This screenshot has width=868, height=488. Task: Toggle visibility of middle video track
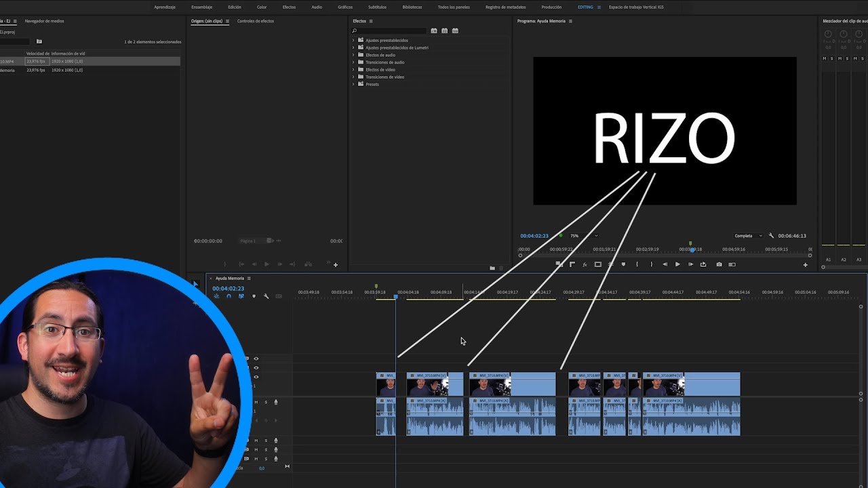(x=256, y=367)
